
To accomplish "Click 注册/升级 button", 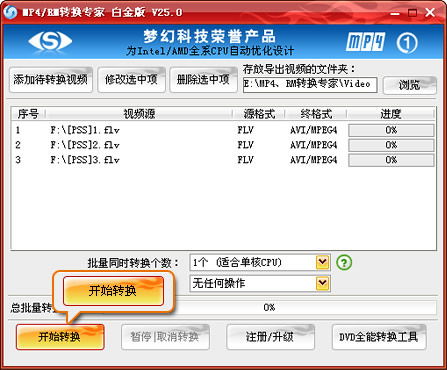I will click(270, 337).
